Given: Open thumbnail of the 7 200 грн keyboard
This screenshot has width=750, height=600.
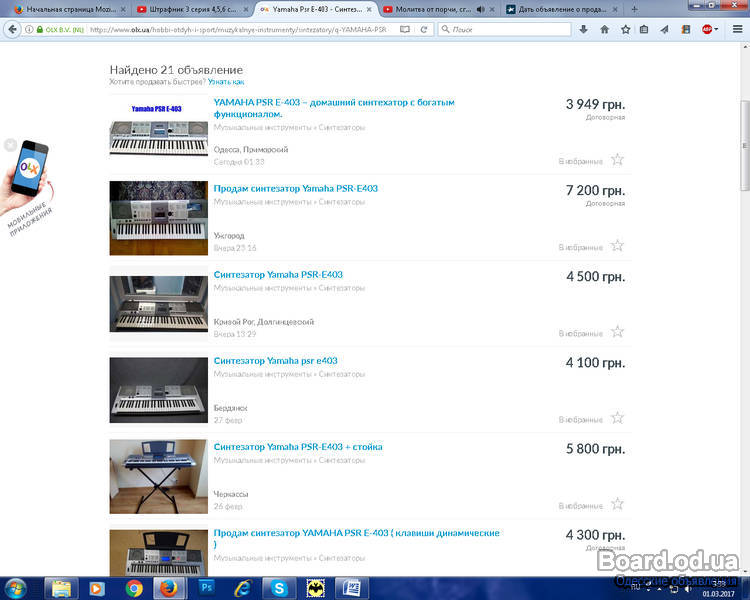Looking at the screenshot, I should (158, 218).
